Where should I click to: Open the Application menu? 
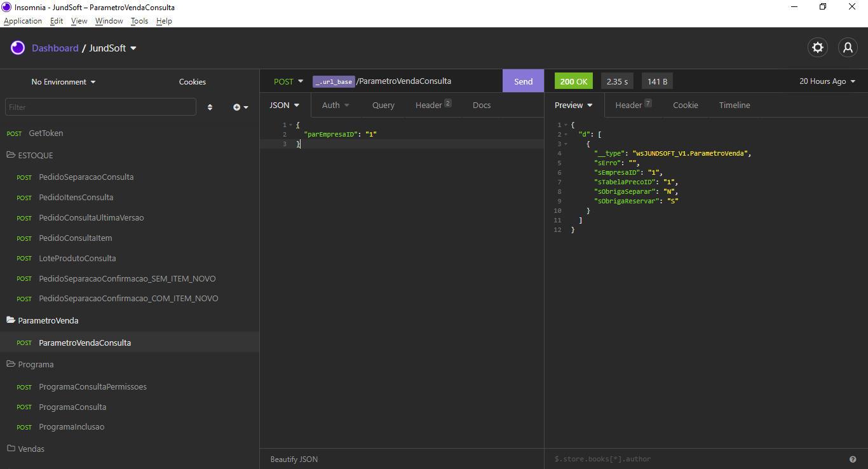click(x=23, y=21)
